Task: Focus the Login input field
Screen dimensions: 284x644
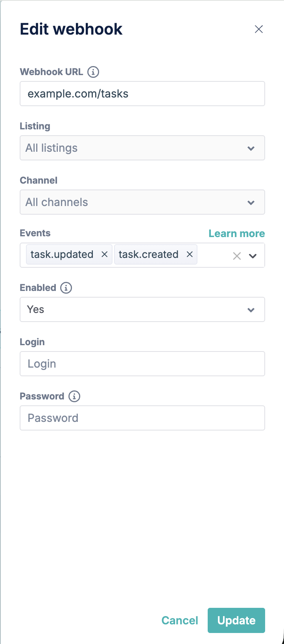Action: (142, 364)
